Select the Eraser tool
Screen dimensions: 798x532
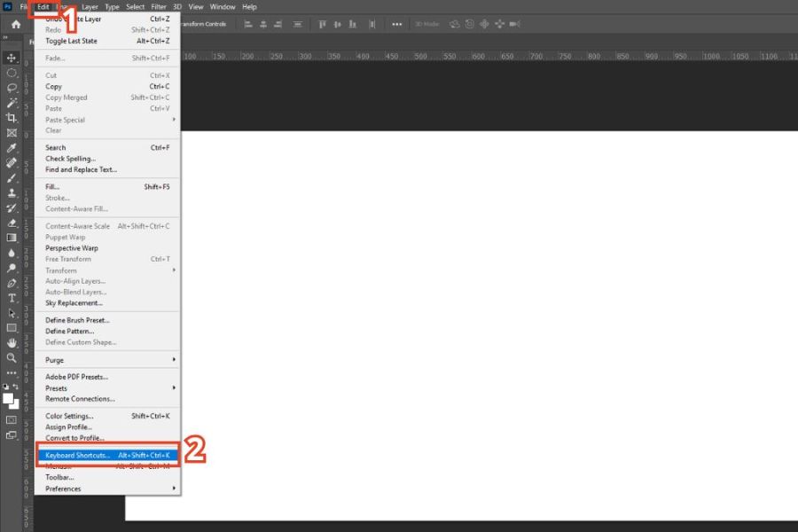(12, 223)
